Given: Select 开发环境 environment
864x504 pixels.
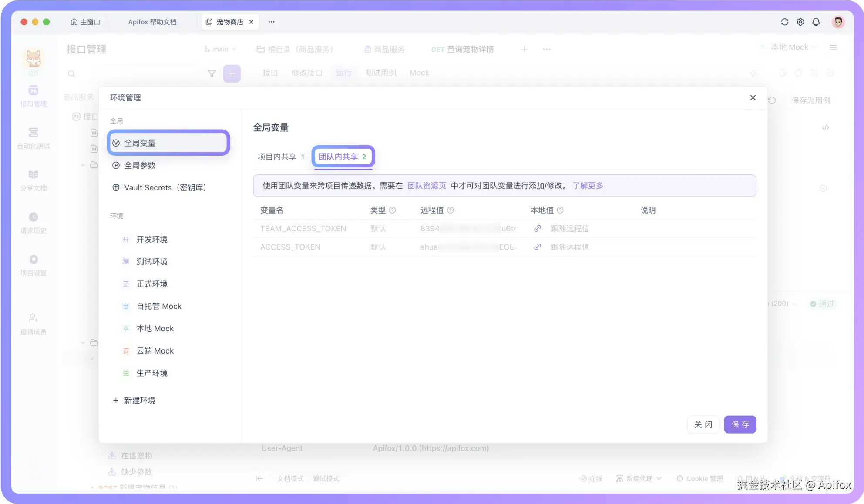Looking at the screenshot, I should coord(152,240).
